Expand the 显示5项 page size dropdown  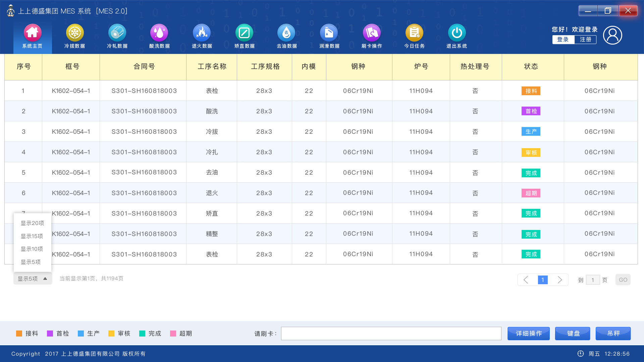tap(33, 279)
